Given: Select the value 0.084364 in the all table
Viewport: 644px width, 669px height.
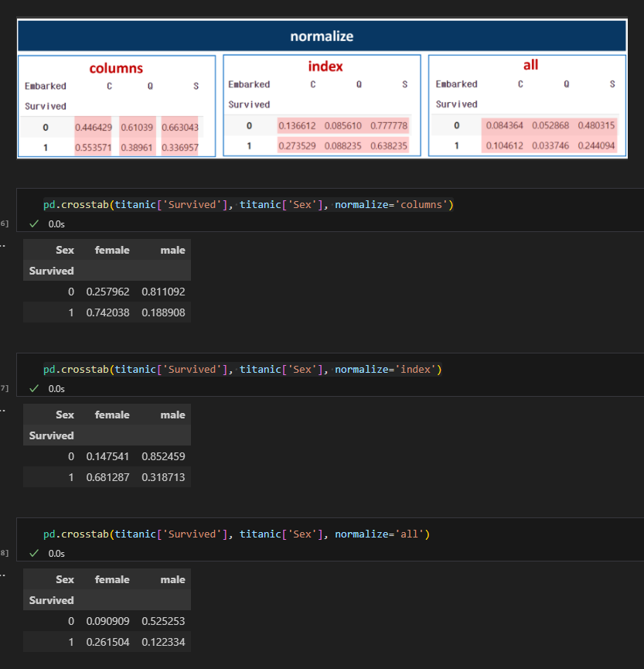Looking at the screenshot, I should tap(505, 125).
